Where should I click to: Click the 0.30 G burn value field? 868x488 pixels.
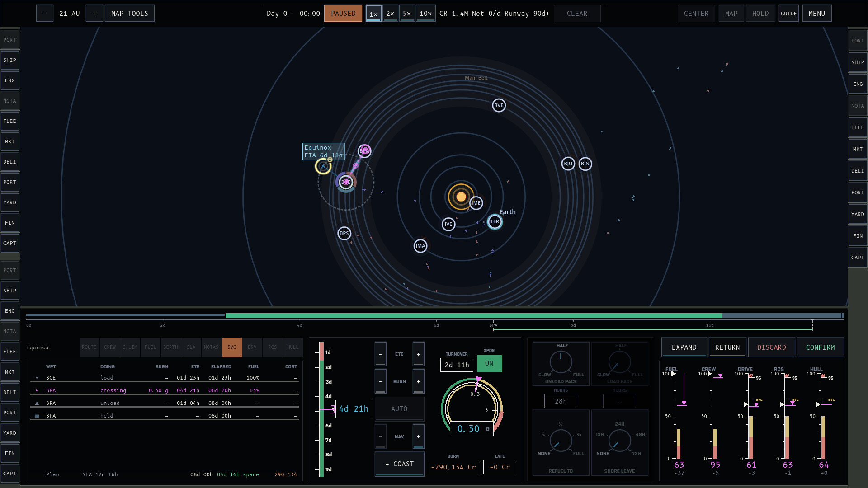pos(472,429)
